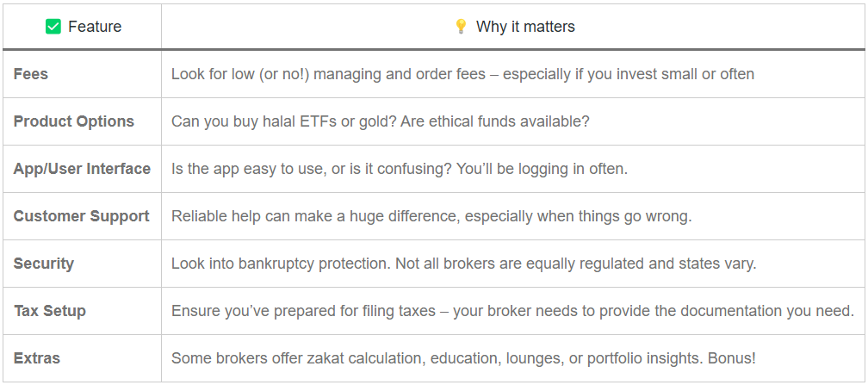This screenshot has height=385, width=868.
Task: Click the green checkmark icon beside Feature
Action: 53,26
